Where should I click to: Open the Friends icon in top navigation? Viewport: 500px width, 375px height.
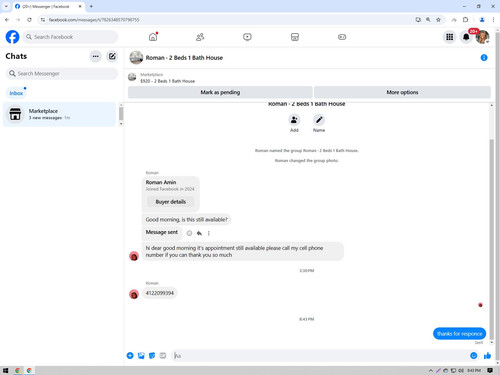coord(200,37)
